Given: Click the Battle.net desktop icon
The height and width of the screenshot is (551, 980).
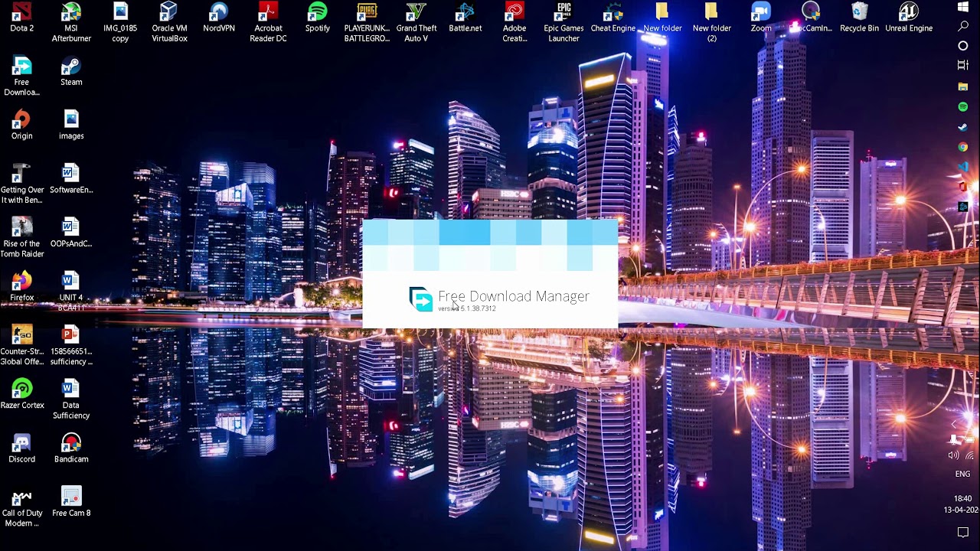Looking at the screenshot, I should (x=465, y=18).
